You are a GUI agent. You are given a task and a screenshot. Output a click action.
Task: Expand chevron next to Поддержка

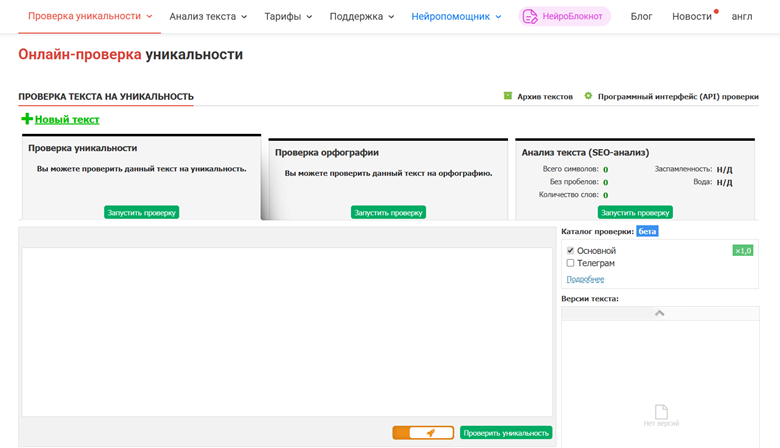click(391, 16)
